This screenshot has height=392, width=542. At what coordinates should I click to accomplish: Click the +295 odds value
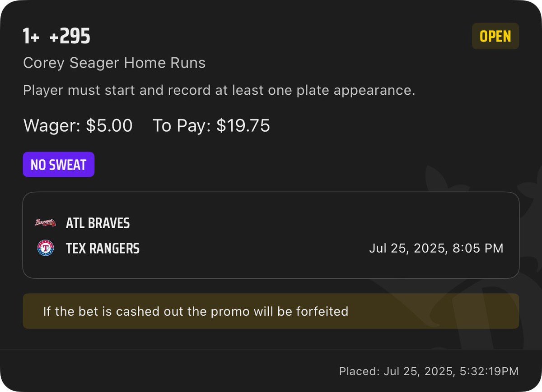[x=70, y=36]
